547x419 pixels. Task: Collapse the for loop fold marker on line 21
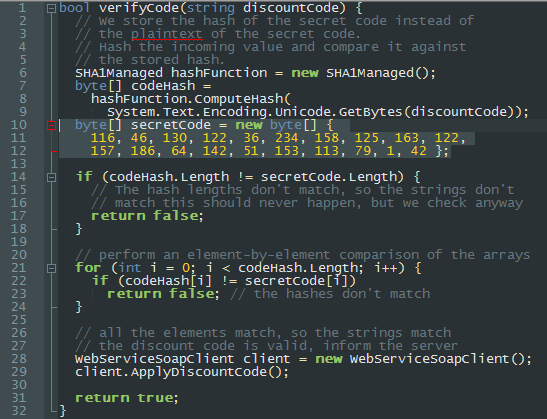point(51,268)
